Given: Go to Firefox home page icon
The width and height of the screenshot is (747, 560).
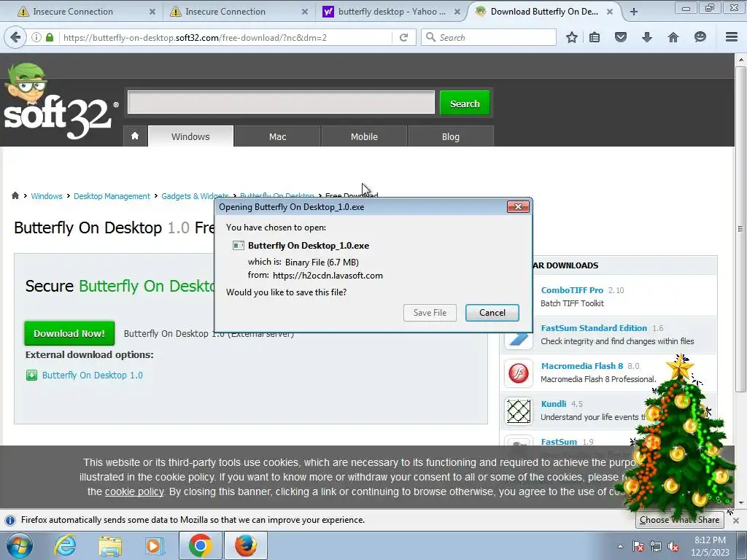Looking at the screenshot, I should point(673,37).
